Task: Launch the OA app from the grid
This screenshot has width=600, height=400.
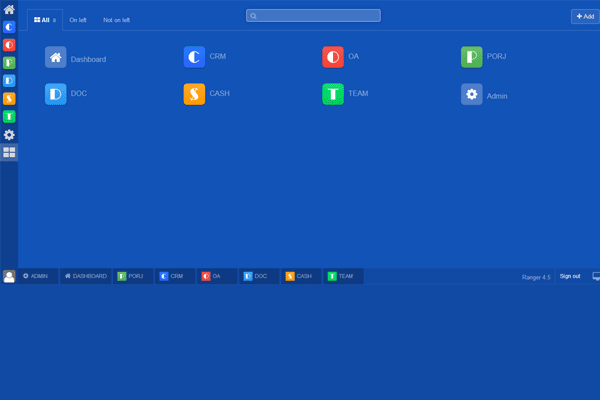Action: point(333,57)
